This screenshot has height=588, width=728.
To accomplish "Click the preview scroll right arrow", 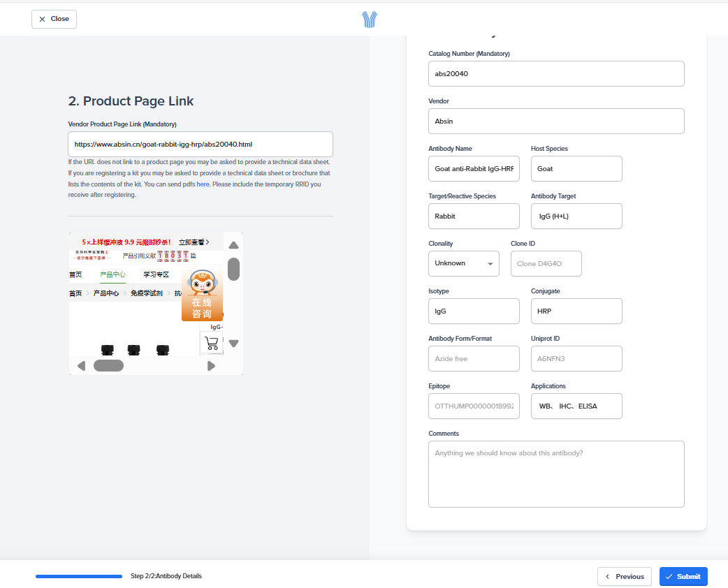I will [211, 365].
